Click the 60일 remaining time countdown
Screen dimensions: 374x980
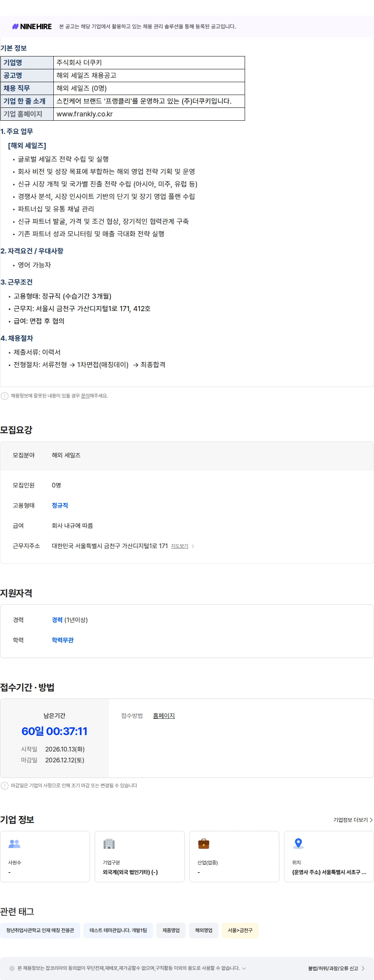(x=55, y=731)
